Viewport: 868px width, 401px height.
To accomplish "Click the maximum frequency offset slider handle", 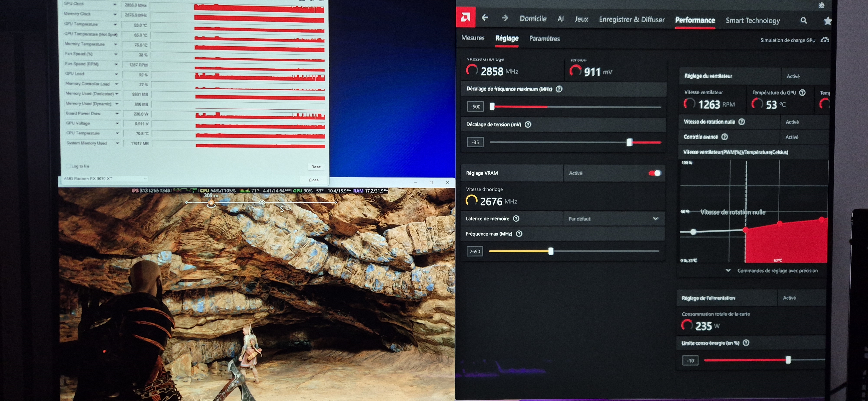I will pyautogui.click(x=492, y=107).
